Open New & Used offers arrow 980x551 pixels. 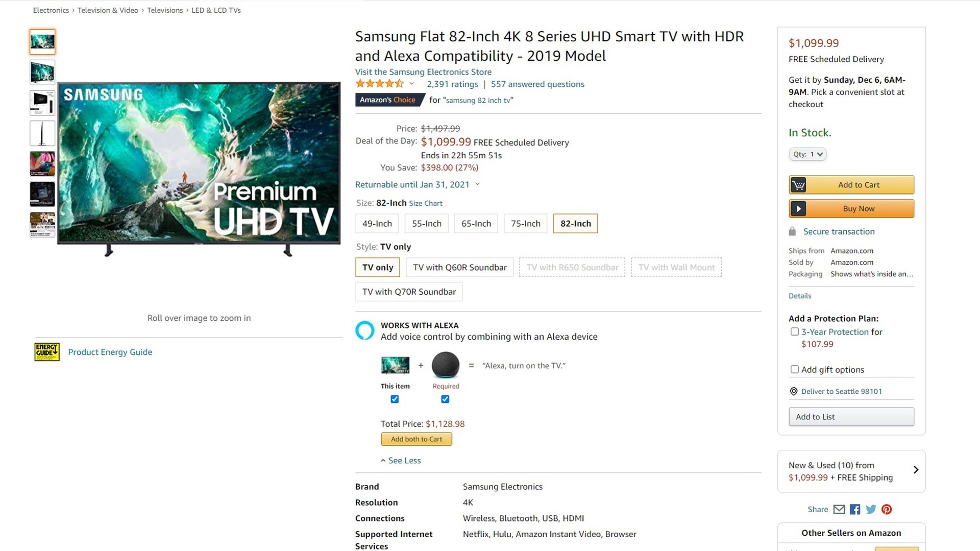[x=916, y=470]
